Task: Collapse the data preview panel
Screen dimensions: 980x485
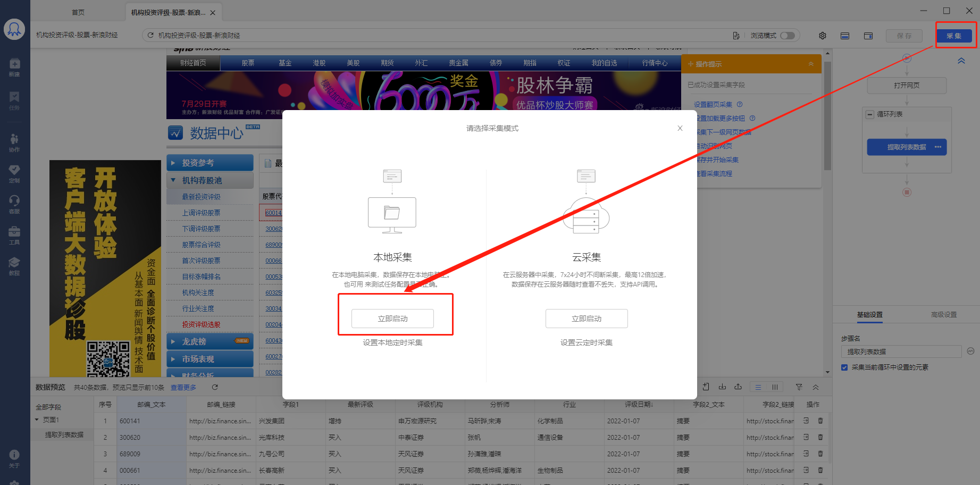Action: 816,387
